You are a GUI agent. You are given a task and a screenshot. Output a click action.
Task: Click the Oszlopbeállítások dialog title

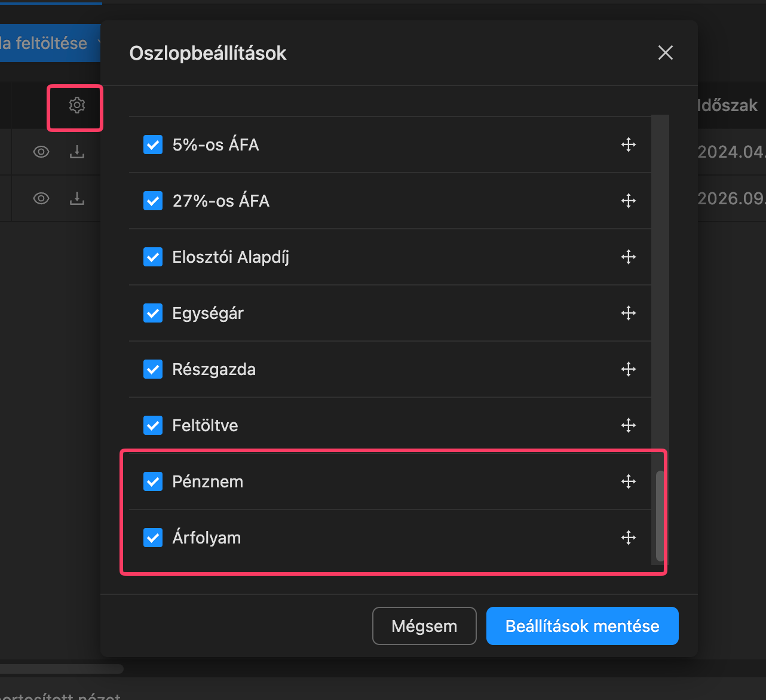208,53
